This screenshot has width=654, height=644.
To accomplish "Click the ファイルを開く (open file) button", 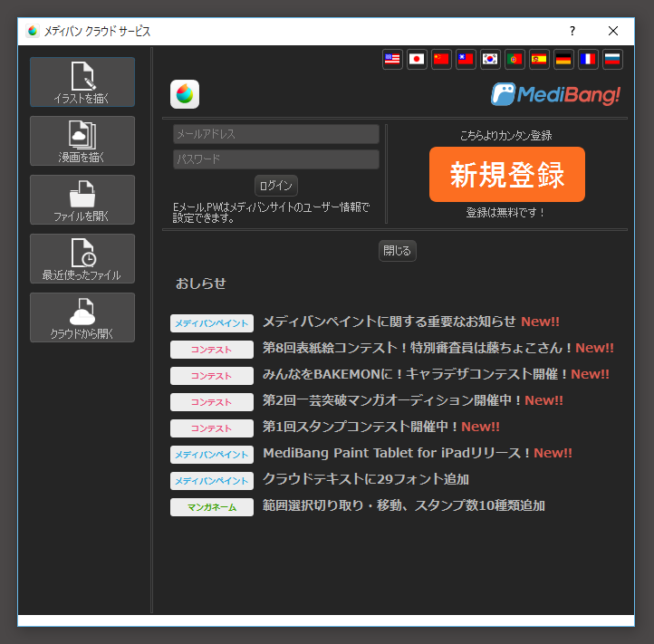I will click(82, 200).
